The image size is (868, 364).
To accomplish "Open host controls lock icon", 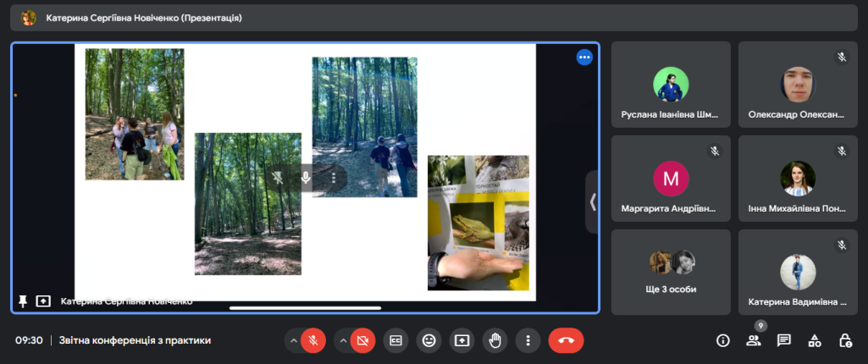I will tap(845, 341).
